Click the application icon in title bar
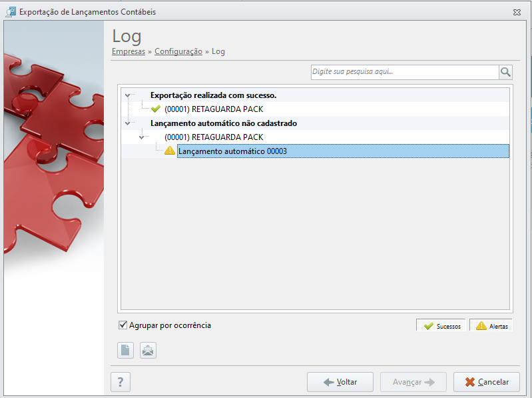 (x=11, y=12)
